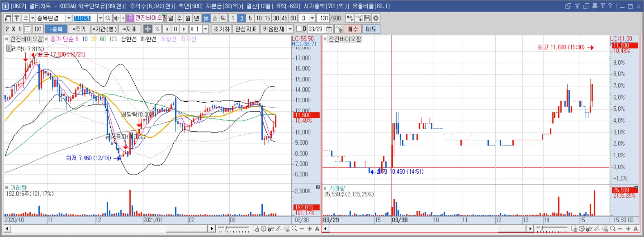Click the 매수 buy button

(352, 29)
